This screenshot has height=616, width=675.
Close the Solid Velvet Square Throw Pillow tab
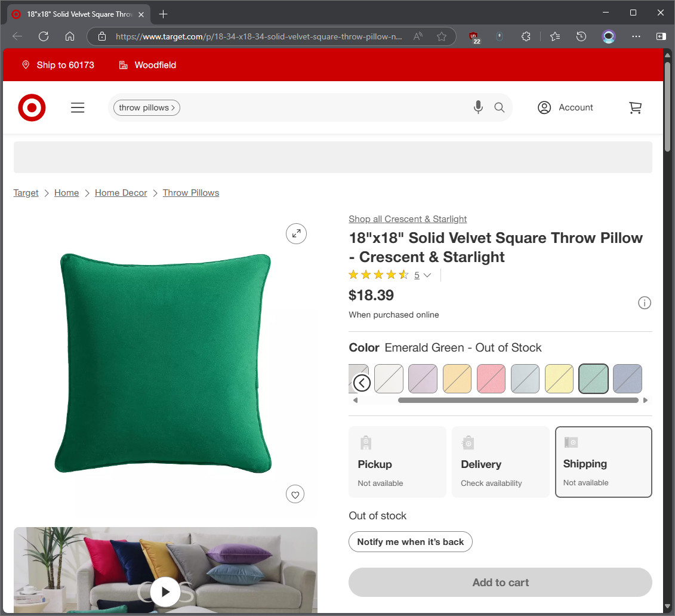pyautogui.click(x=141, y=14)
